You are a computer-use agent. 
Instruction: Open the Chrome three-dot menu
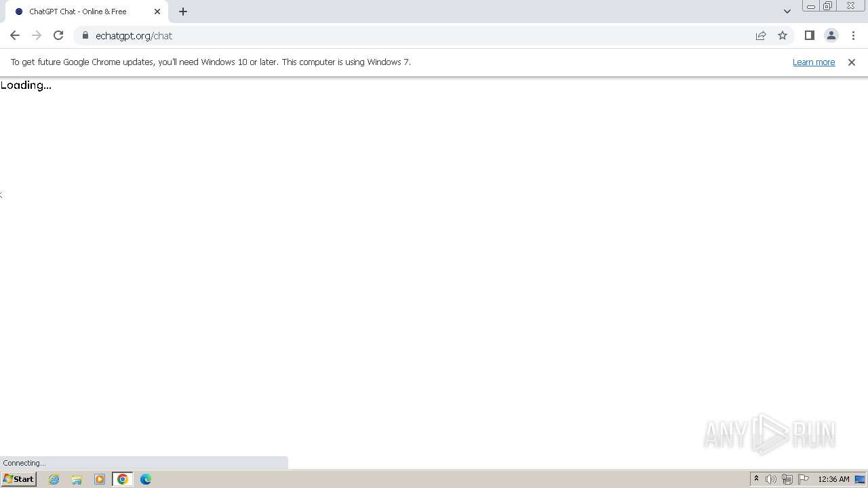point(853,35)
